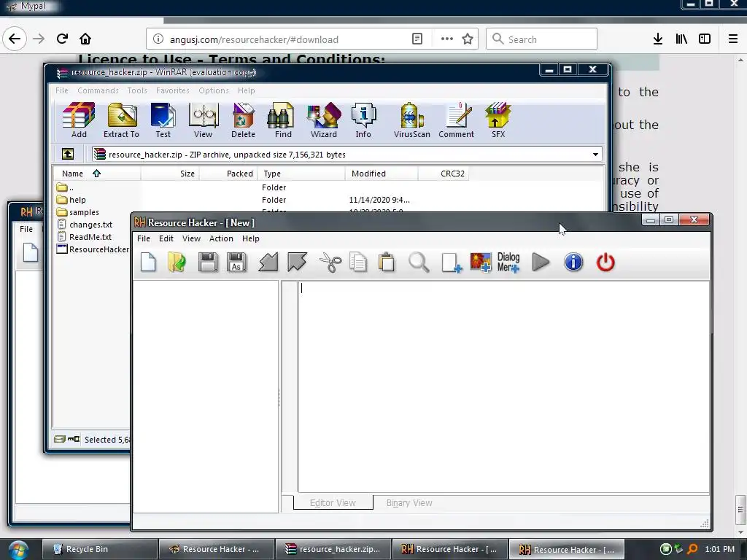Sort WinRAR list by Type column header
The height and width of the screenshot is (560, 747).
pyautogui.click(x=301, y=174)
